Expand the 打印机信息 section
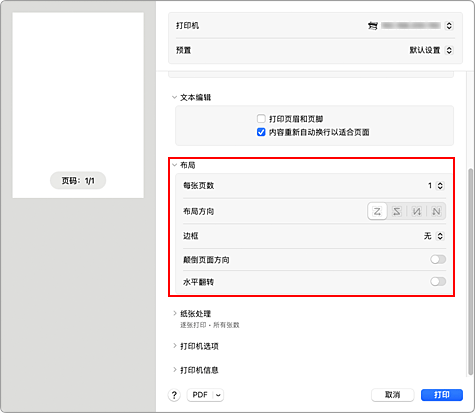Image resolution: width=475 pixels, height=413 pixels. [x=174, y=370]
